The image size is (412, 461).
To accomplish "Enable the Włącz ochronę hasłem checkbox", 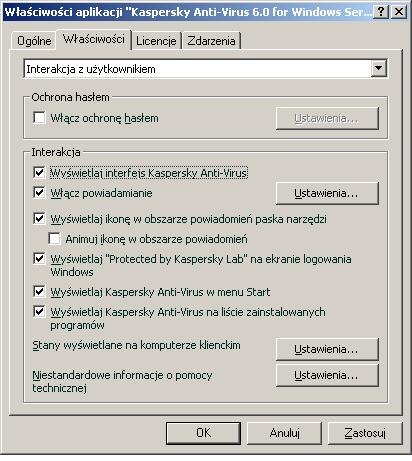I will pyautogui.click(x=39, y=118).
